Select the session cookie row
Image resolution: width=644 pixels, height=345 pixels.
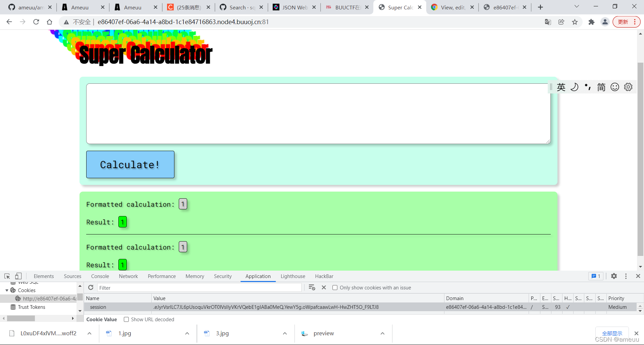coord(360,307)
